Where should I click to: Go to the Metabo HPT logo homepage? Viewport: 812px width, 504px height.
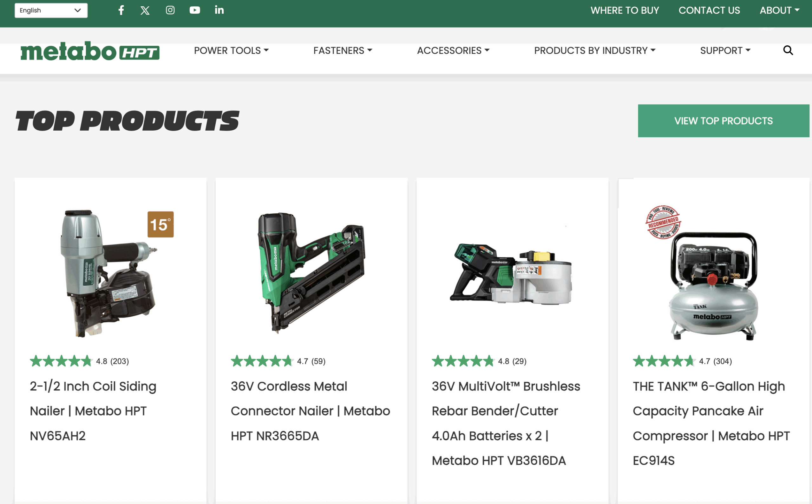[x=90, y=51]
